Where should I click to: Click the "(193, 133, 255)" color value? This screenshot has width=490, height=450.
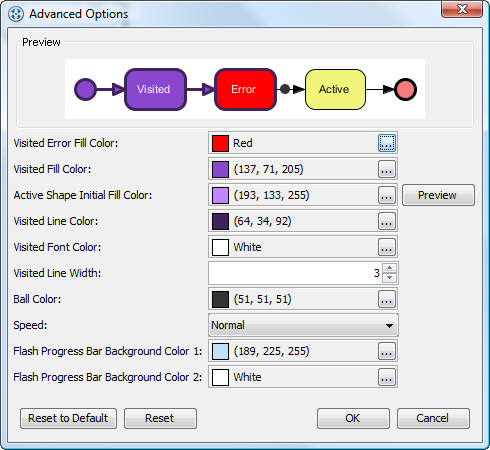[271, 195]
